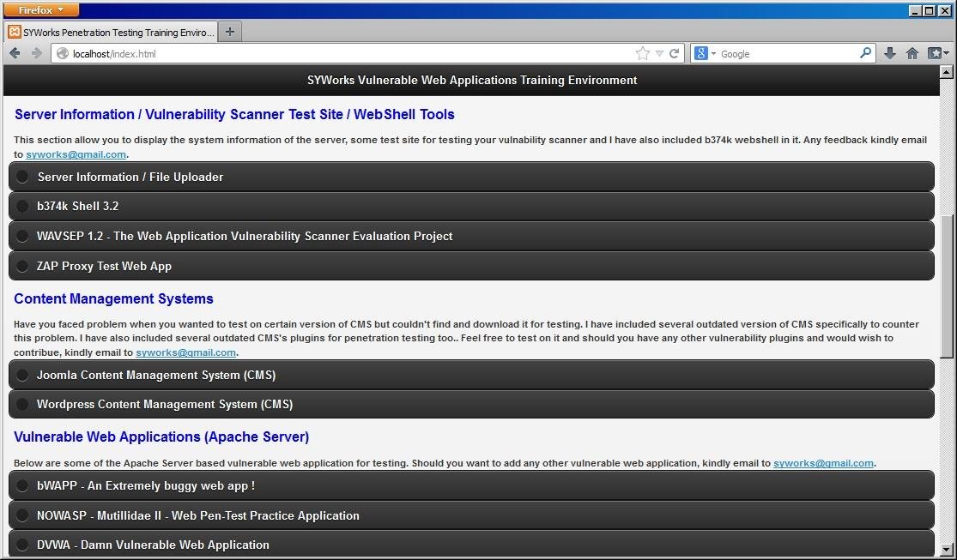Expand WAVSEP 1.2 scanner evaluation section
The height and width of the screenshot is (560, 957).
(471, 236)
